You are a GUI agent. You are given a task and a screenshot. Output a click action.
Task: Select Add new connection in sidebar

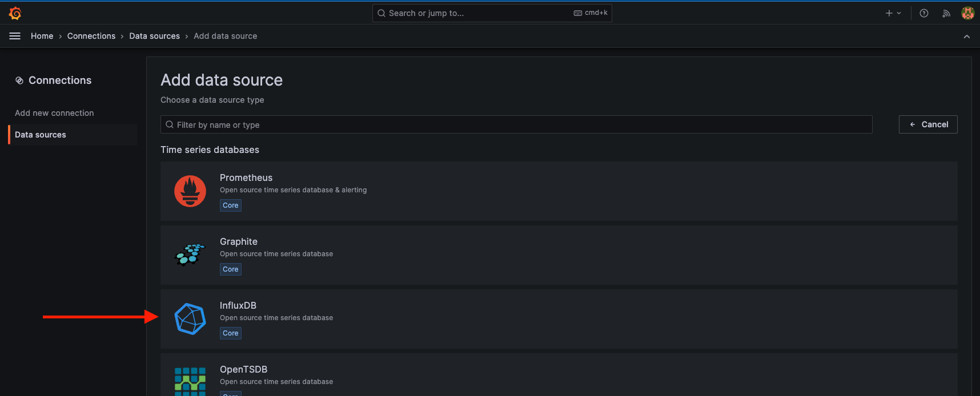point(54,113)
